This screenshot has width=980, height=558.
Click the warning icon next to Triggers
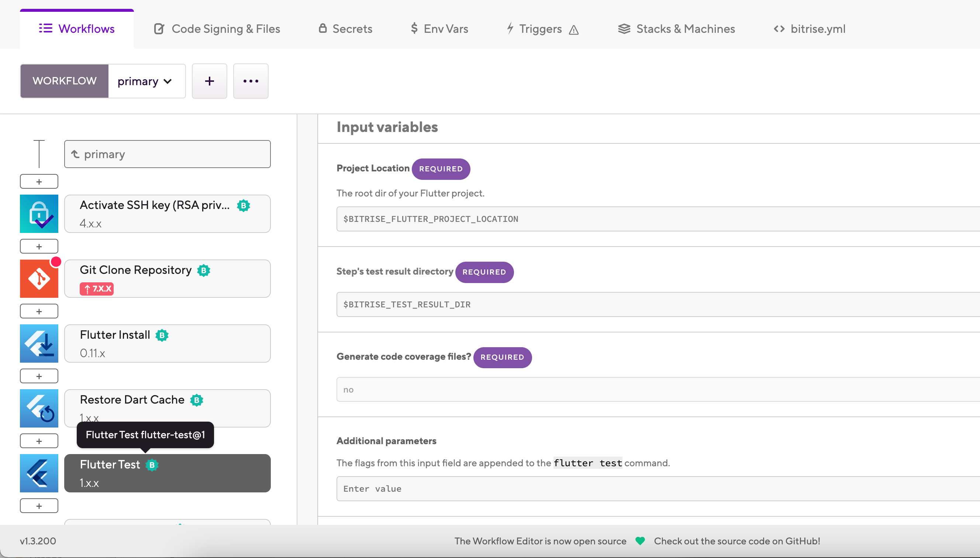(x=573, y=30)
